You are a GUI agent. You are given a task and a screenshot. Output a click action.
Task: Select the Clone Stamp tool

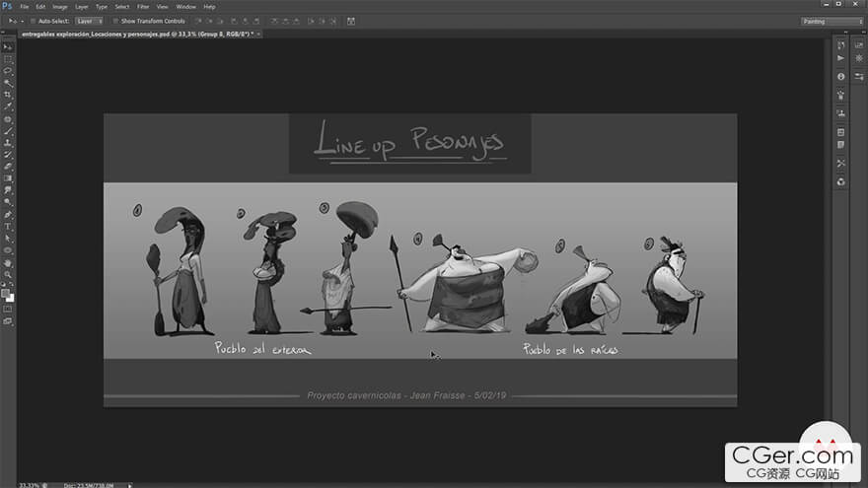pyautogui.click(x=8, y=143)
